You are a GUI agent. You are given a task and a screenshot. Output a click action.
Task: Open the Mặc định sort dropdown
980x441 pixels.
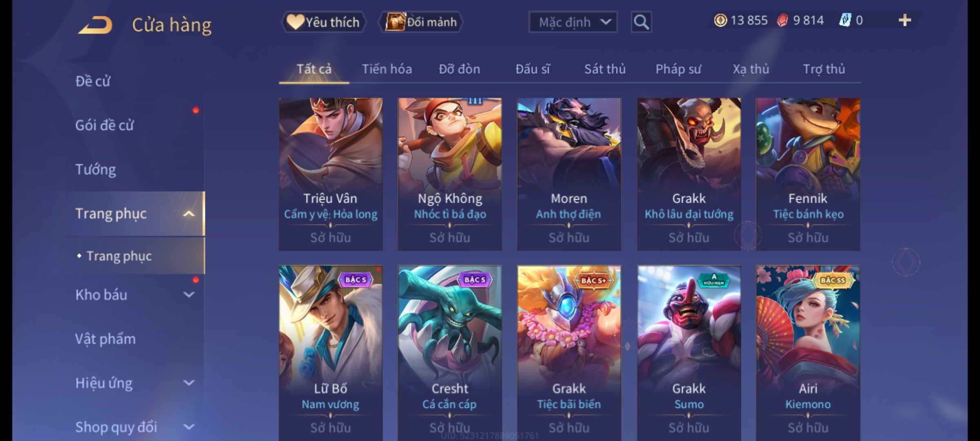(573, 22)
